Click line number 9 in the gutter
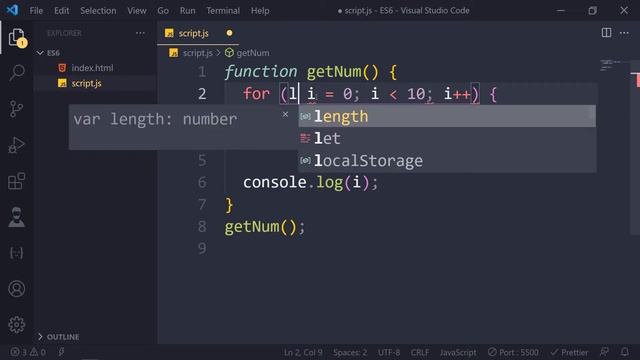 202,249
